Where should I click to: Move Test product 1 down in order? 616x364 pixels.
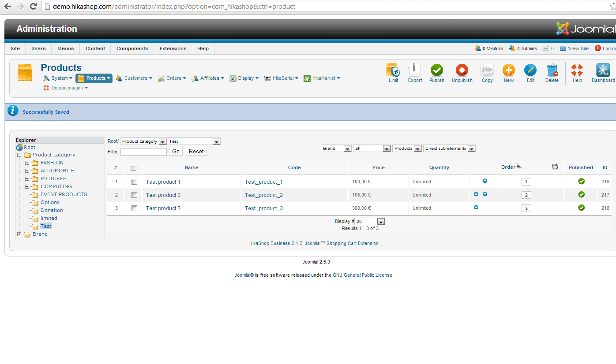(485, 181)
